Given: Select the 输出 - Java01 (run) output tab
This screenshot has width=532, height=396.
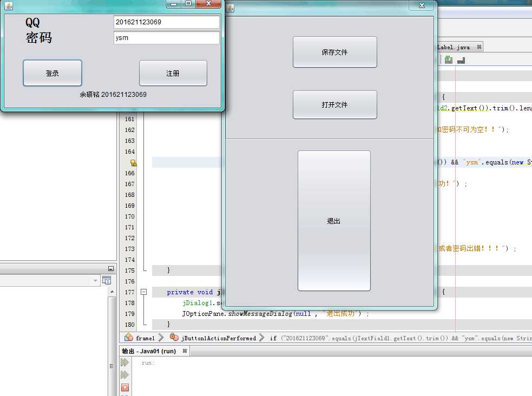Looking at the screenshot, I should (149, 351).
